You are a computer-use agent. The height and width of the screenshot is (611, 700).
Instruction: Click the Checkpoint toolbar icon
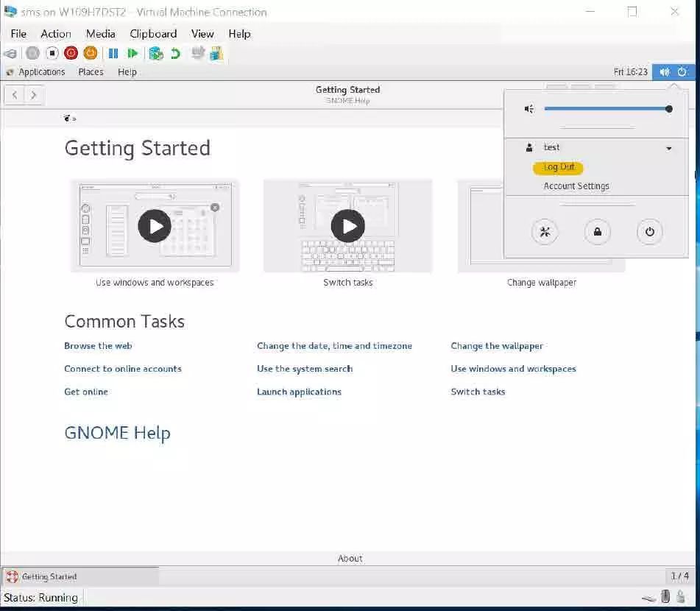pos(156,54)
